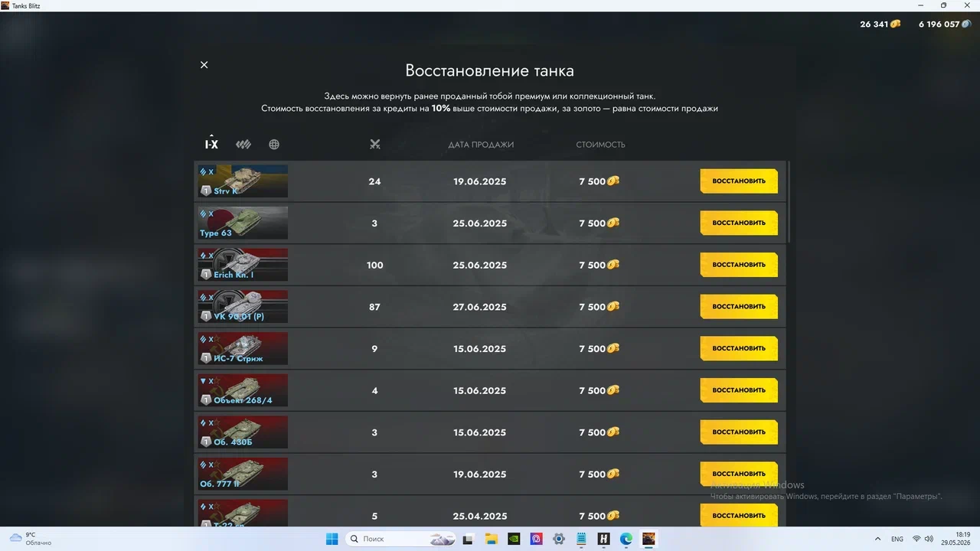Open the weather widget showing 9°C
The width and height of the screenshot is (980, 551).
click(31, 539)
